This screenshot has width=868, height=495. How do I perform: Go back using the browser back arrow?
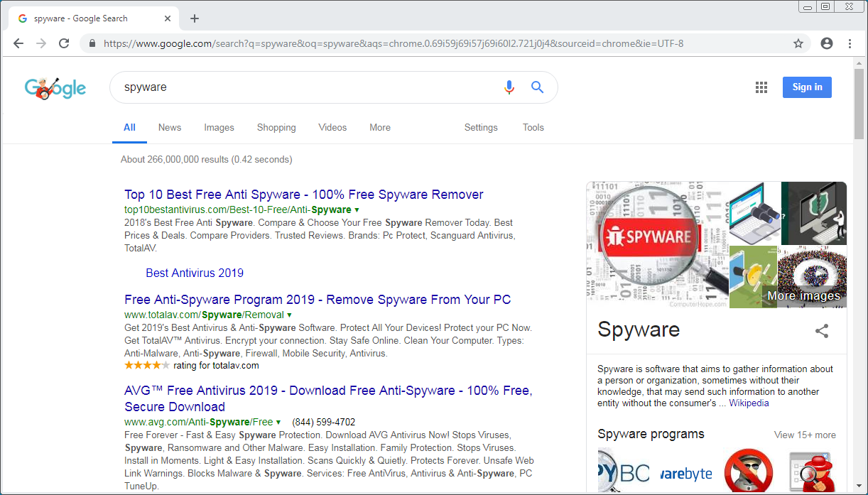coord(18,43)
